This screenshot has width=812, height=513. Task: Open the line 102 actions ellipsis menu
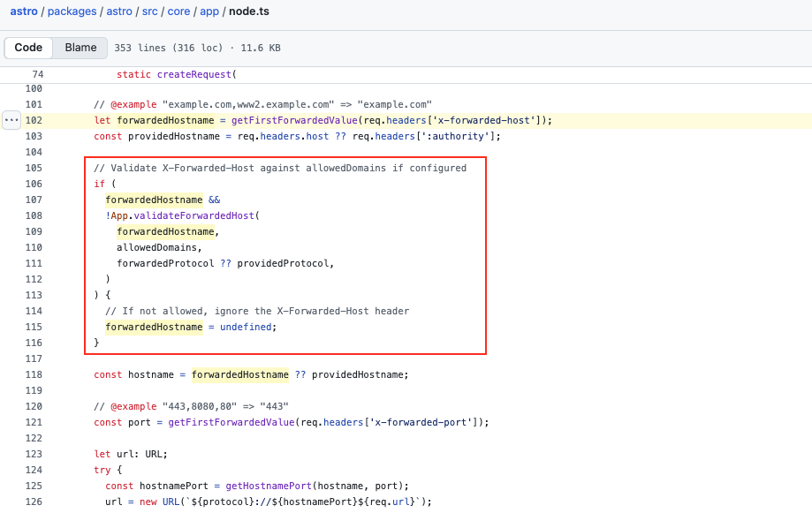coord(11,120)
